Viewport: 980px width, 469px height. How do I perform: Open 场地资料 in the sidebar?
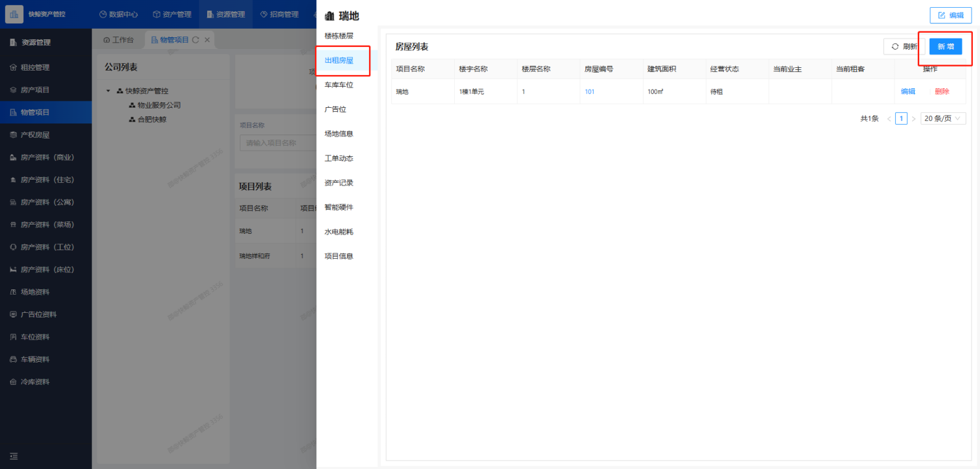coord(46,292)
